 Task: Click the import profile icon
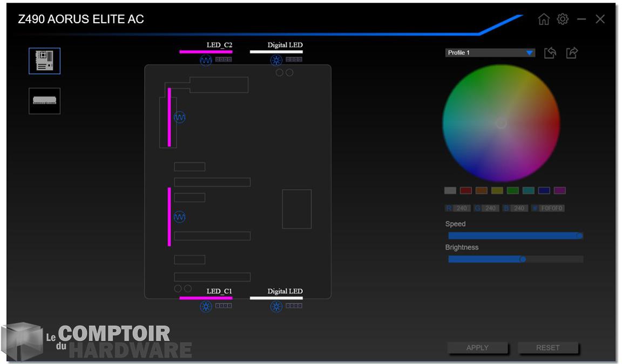click(x=550, y=53)
